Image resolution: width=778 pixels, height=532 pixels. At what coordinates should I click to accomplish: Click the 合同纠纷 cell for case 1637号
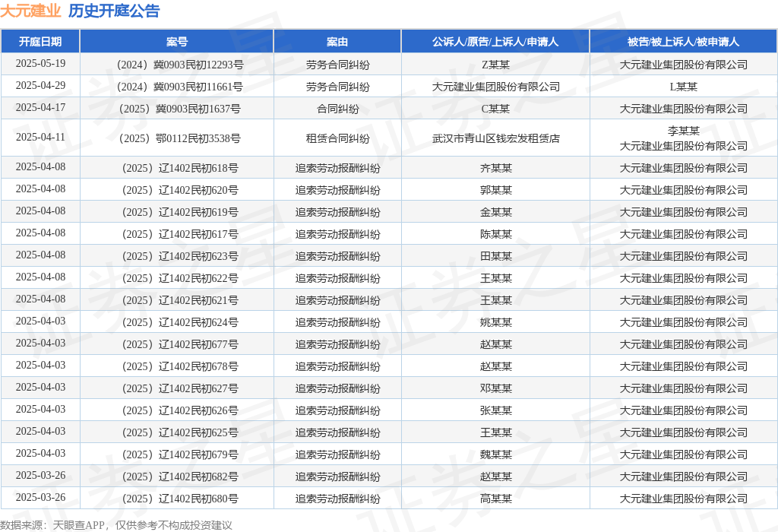(337, 109)
